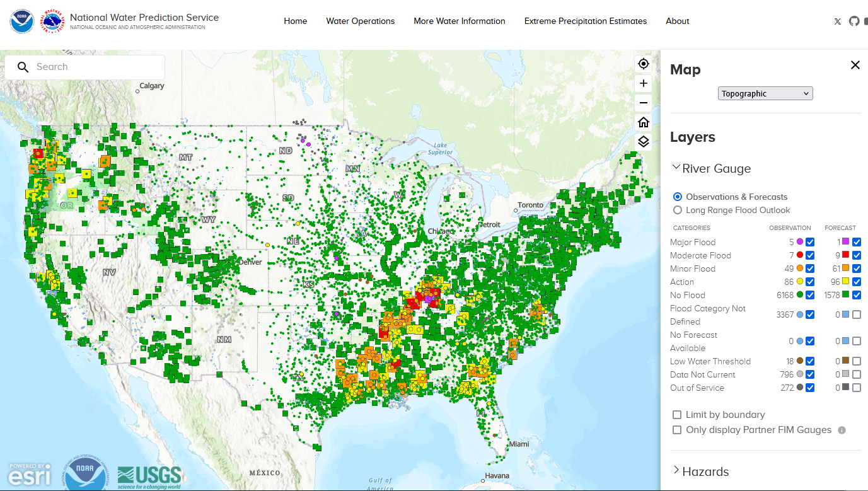Click the Toronto label on the map
This screenshot has height=491, width=868.
pyautogui.click(x=530, y=205)
